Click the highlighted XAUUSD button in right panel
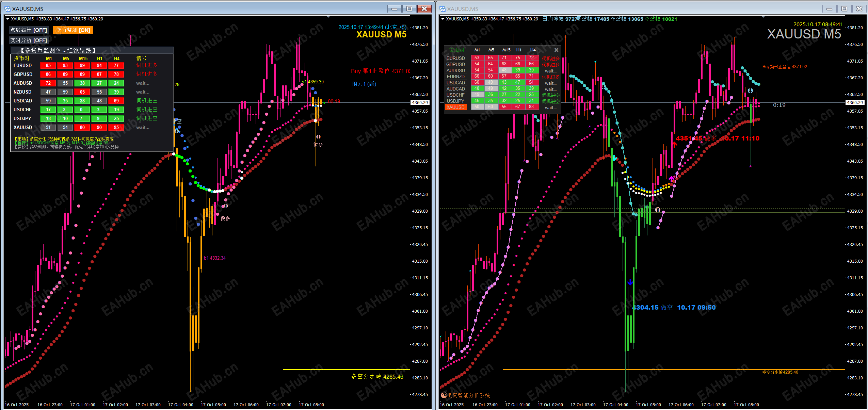 click(x=455, y=107)
